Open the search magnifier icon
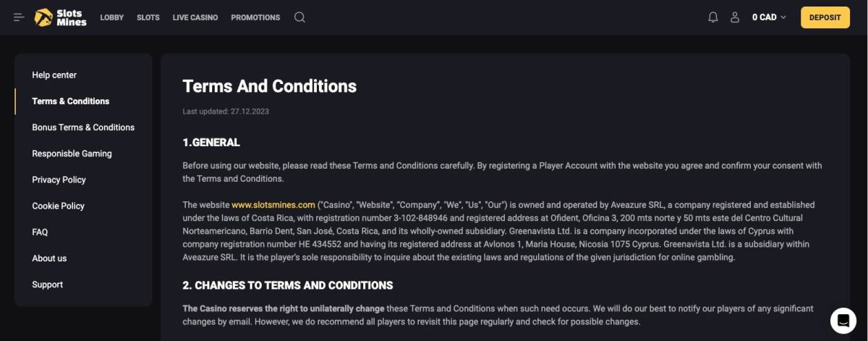Image resolution: width=868 pixels, height=341 pixels. point(299,17)
